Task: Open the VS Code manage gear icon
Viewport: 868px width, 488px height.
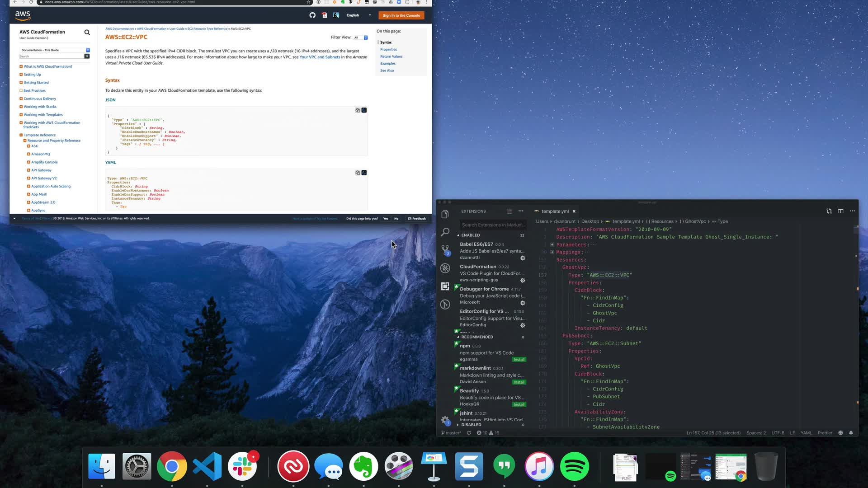Action: 445,420
